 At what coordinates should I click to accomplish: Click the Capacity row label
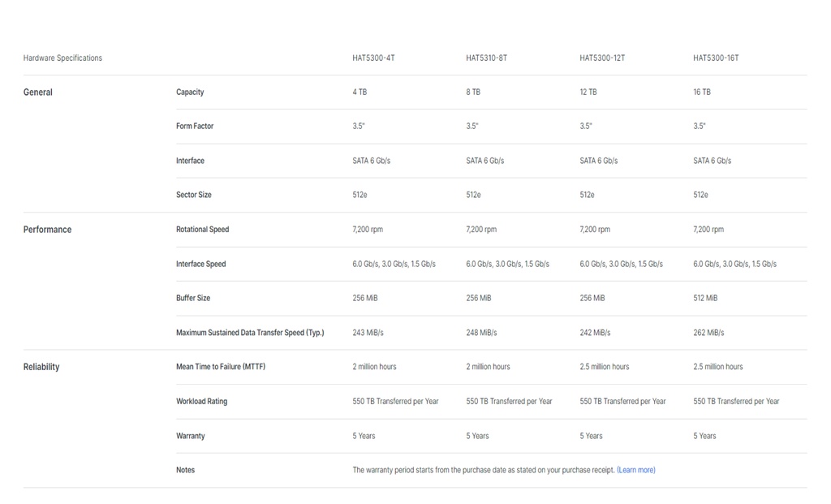pos(190,93)
